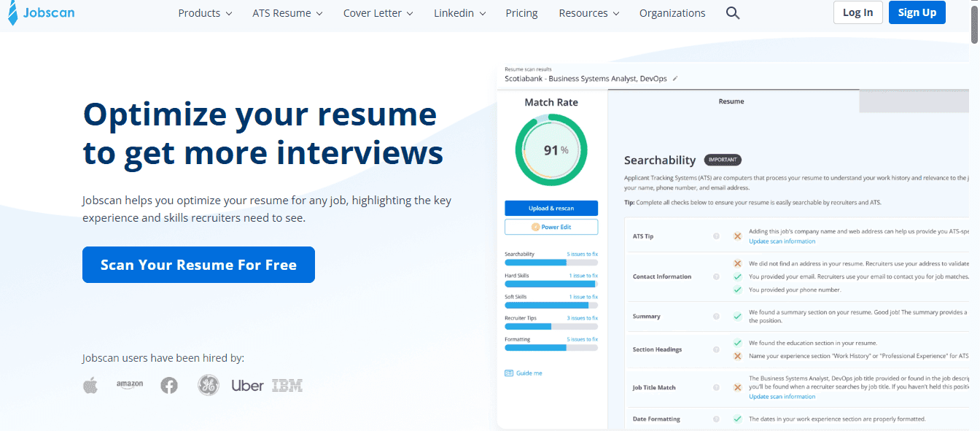
Task: Click the 91% Match Rate circle gauge
Action: pos(551,150)
